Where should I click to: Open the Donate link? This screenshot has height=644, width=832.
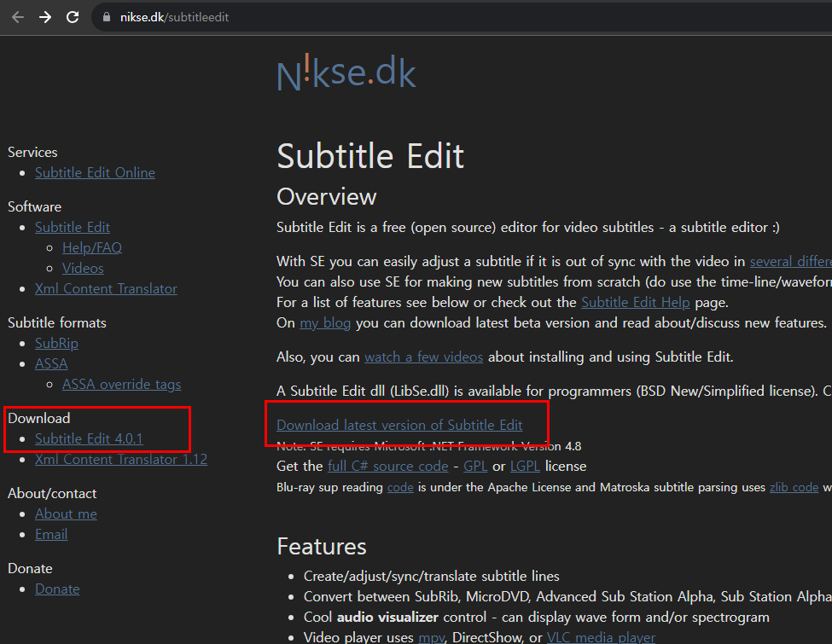click(57, 589)
